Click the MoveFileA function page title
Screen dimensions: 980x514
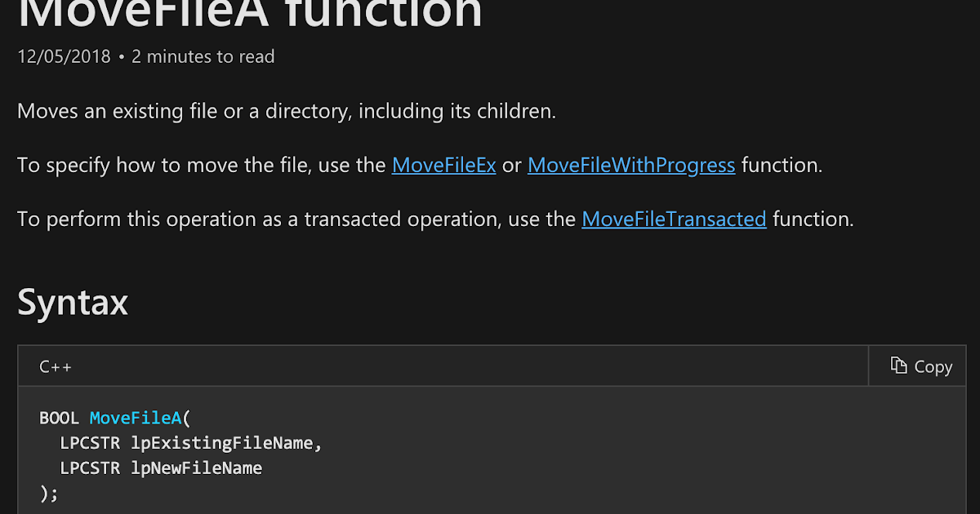pyautogui.click(x=250, y=13)
